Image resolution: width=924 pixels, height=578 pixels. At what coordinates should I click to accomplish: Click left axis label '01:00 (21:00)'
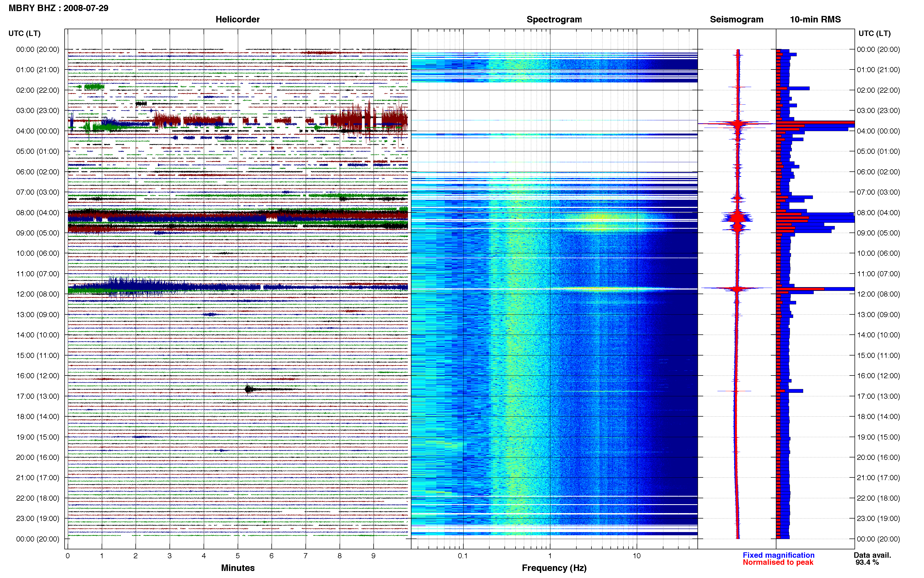pyautogui.click(x=38, y=70)
